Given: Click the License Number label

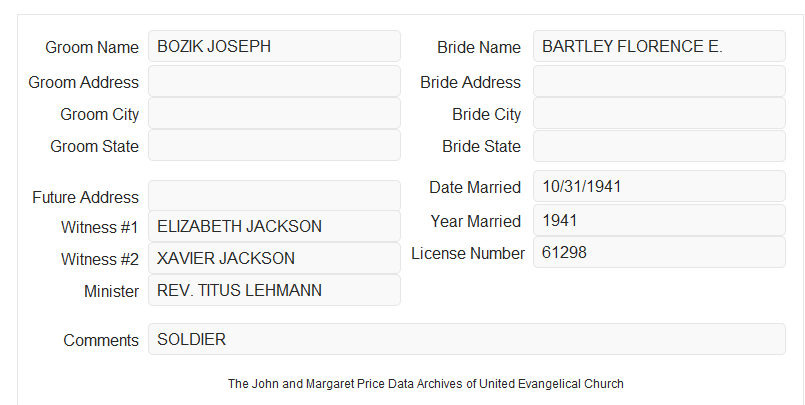Looking at the screenshot, I should click(x=468, y=254).
